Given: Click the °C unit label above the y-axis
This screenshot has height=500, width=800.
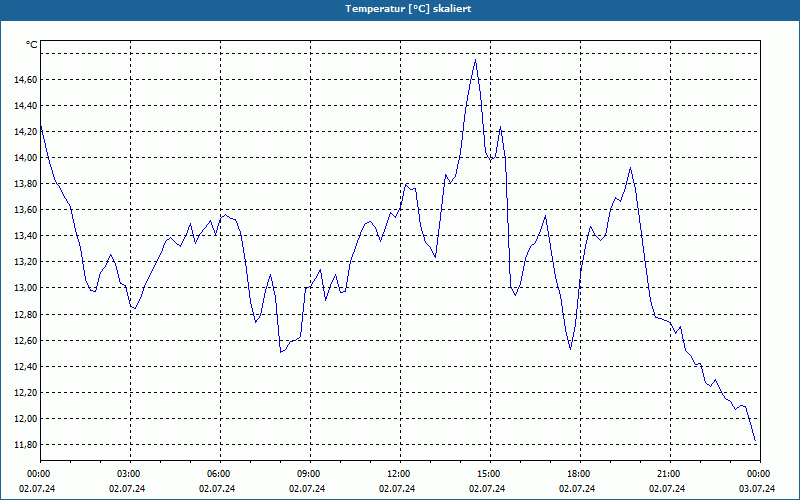Looking at the screenshot, I should (x=32, y=45).
